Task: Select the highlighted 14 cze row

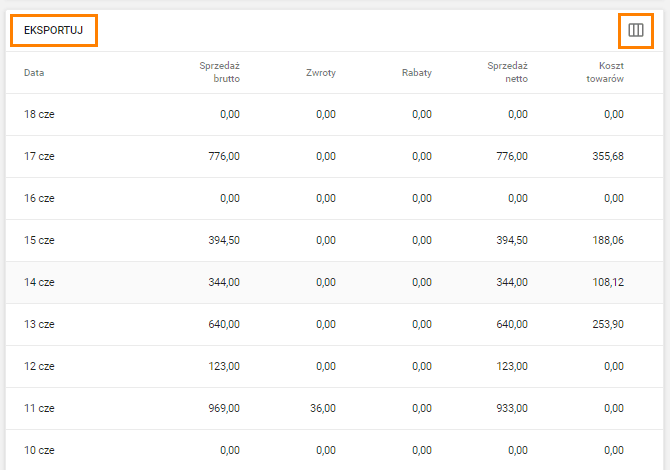Action: [40, 283]
